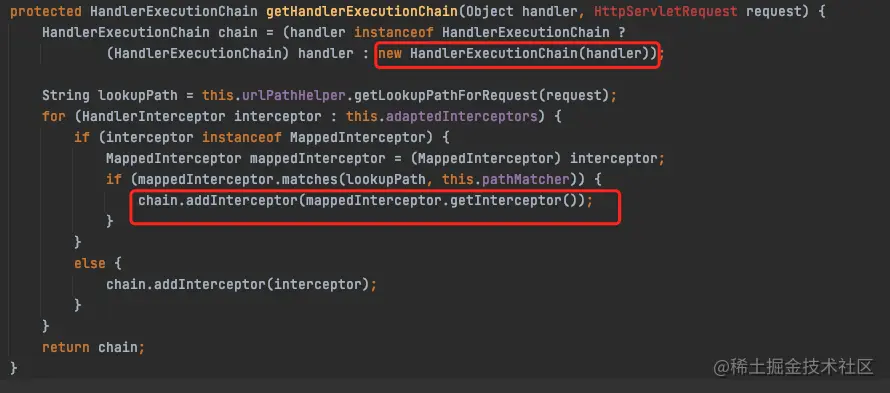The height and width of the screenshot is (393, 890).
Task: Click instanceof in 'handler instanceof HandlerExecutionChain'
Action: coord(394,33)
